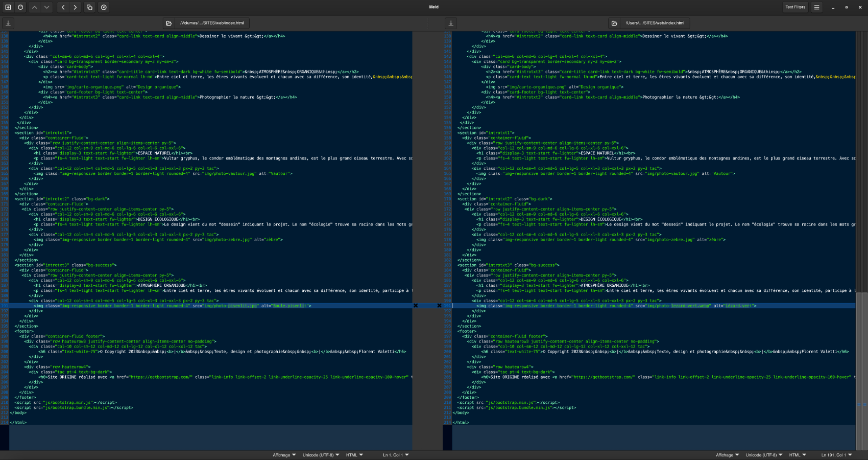Open left pane Unicode (UTF-8) encoding dropdown
The height and width of the screenshot is (460, 868).
tap(321, 455)
